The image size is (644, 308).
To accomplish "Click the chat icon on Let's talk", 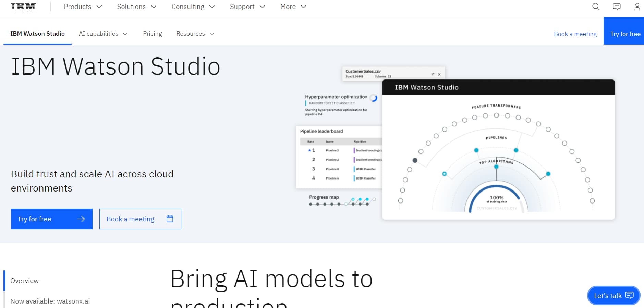I will pos(630,295).
